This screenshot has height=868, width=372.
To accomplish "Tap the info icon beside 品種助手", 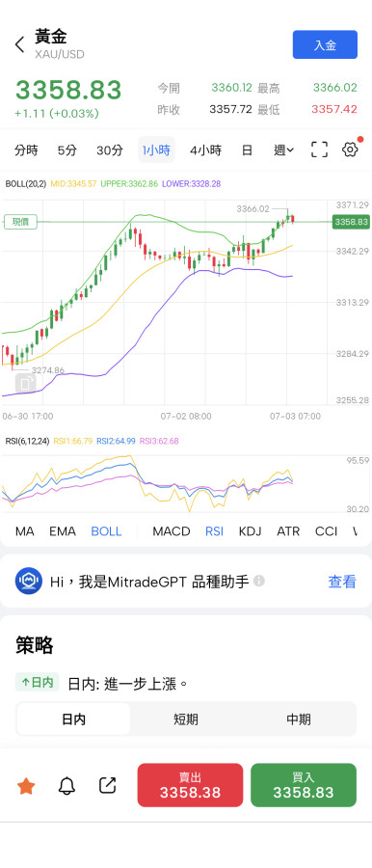I will click(258, 581).
